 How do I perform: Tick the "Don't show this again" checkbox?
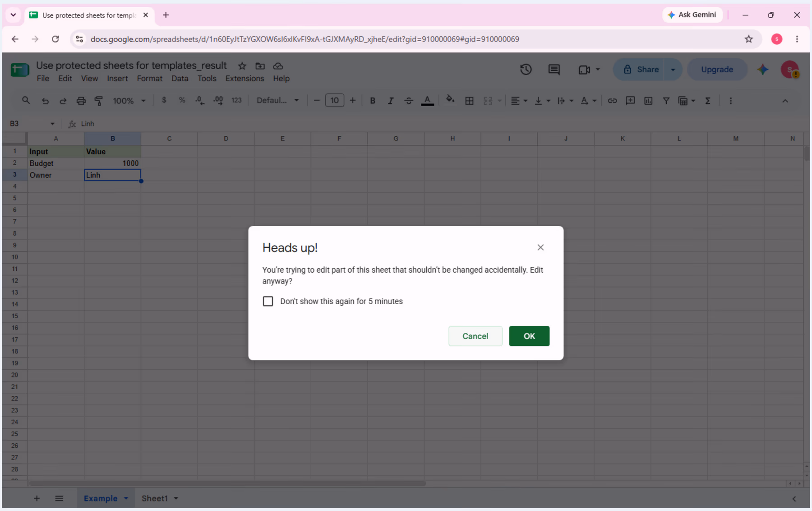[268, 301]
